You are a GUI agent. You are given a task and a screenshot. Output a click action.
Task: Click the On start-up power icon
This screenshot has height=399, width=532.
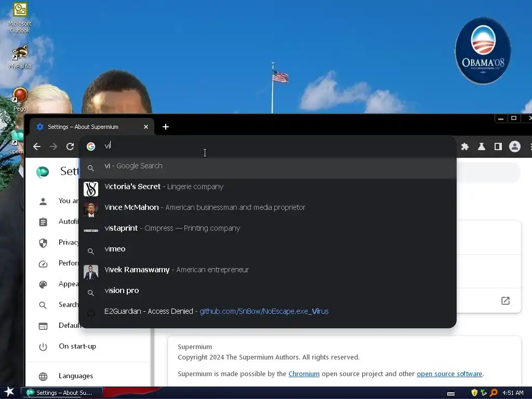(43, 347)
